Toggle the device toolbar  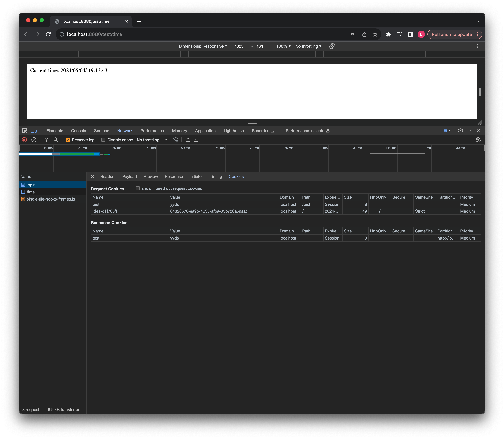pyautogui.click(x=34, y=131)
